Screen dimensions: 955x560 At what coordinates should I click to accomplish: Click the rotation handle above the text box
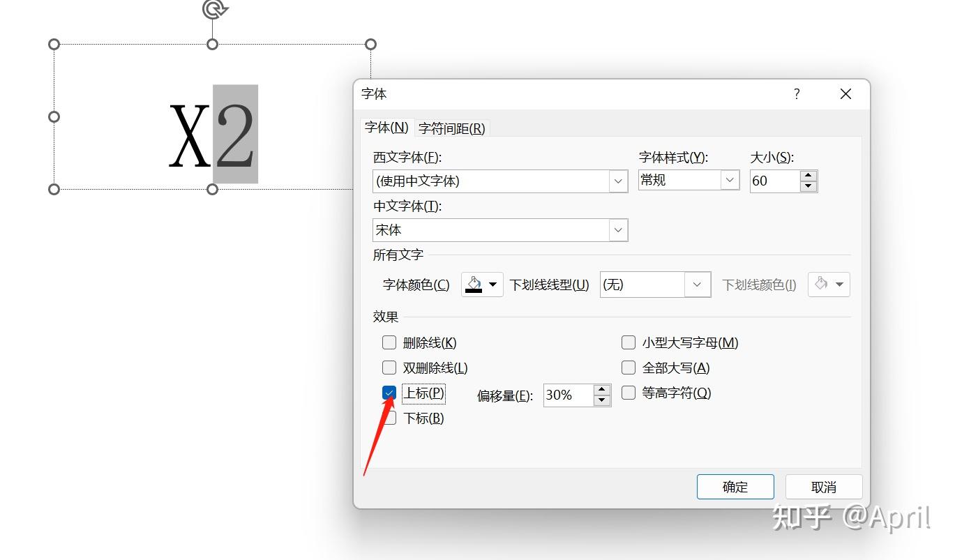[213, 10]
